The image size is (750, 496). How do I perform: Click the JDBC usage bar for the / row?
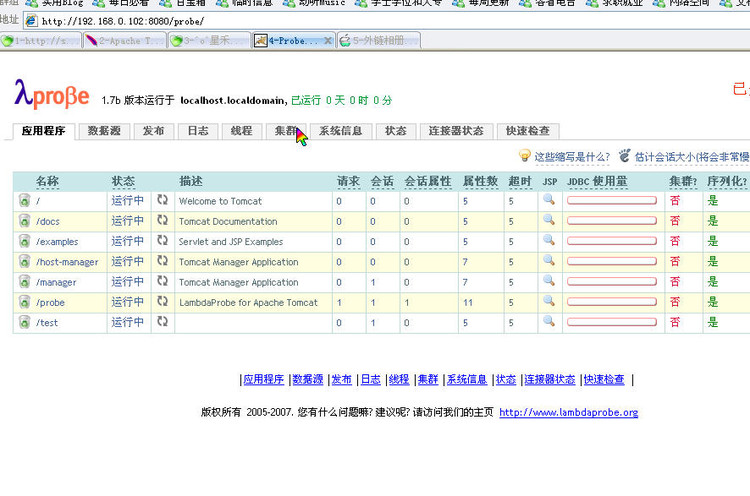click(x=612, y=200)
